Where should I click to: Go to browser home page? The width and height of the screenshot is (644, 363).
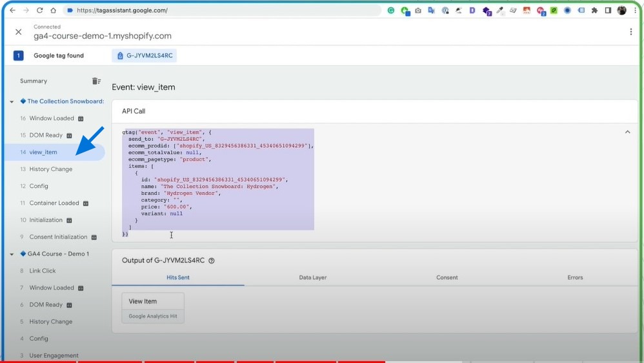pyautogui.click(x=53, y=10)
